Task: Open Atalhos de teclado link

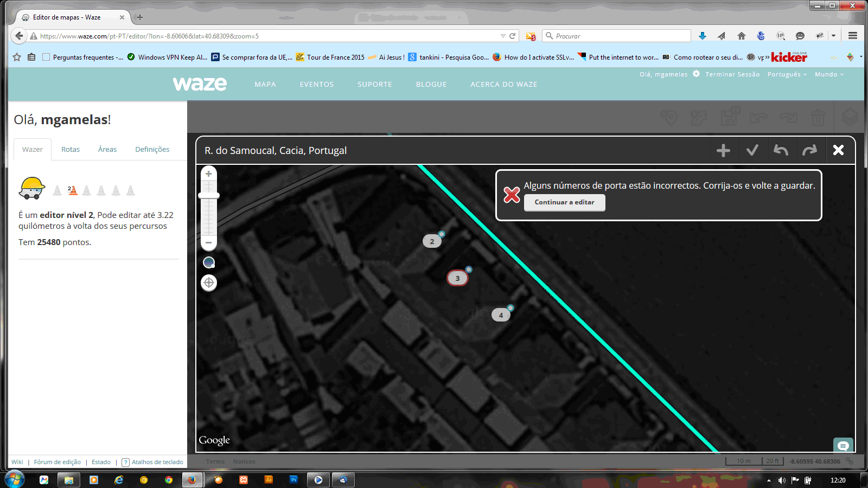Action: (x=157, y=462)
